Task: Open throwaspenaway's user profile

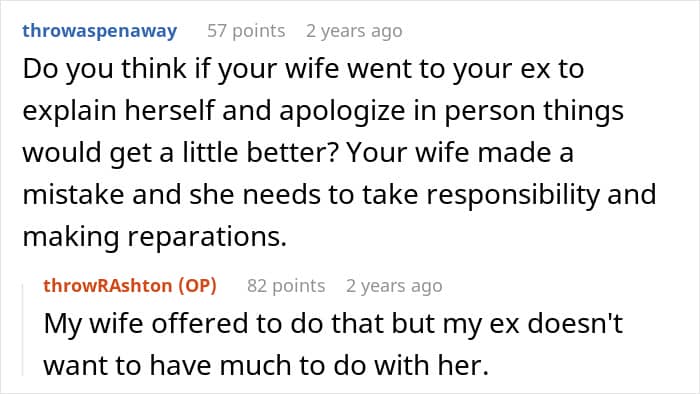Action: pos(100,31)
